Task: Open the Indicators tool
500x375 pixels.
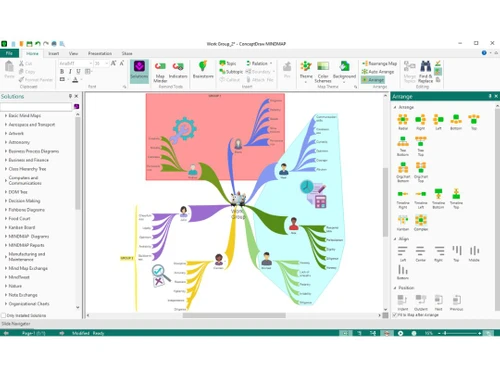Action: 178,70
